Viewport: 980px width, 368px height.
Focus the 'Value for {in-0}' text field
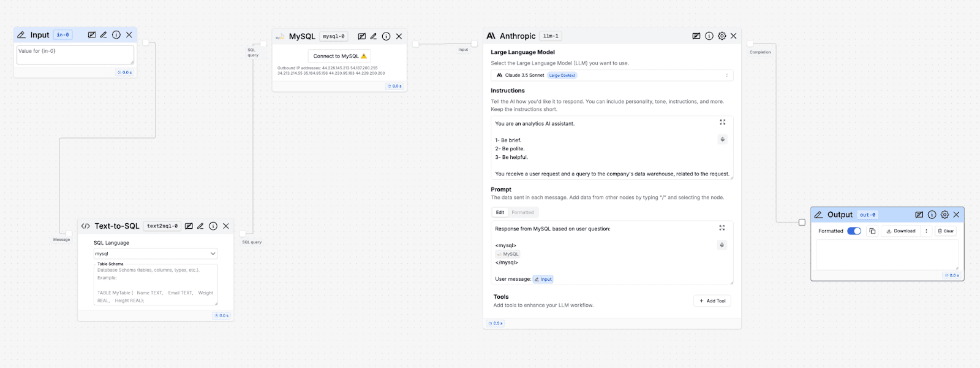pos(75,55)
